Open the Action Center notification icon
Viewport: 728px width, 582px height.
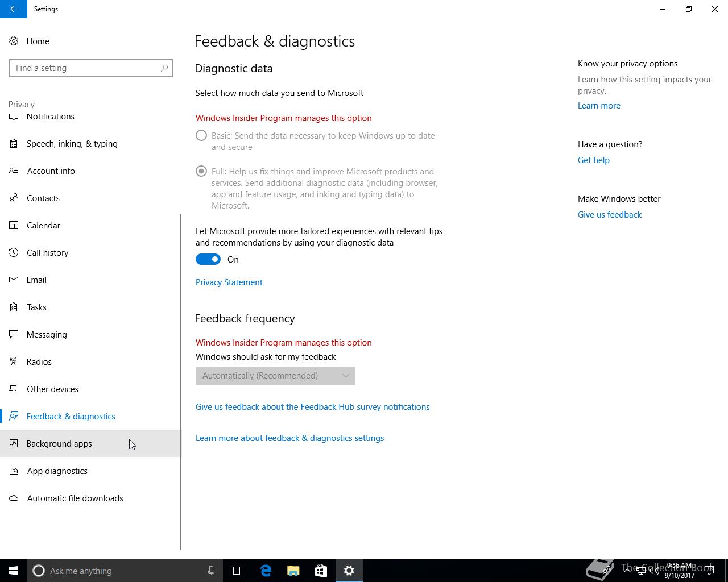pyautogui.click(x=710, y=571)
